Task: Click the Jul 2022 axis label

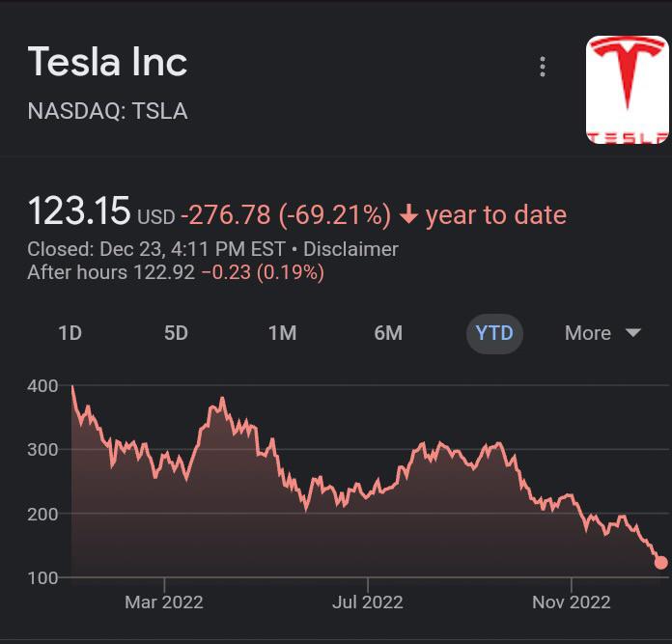Action: point(367,602)
